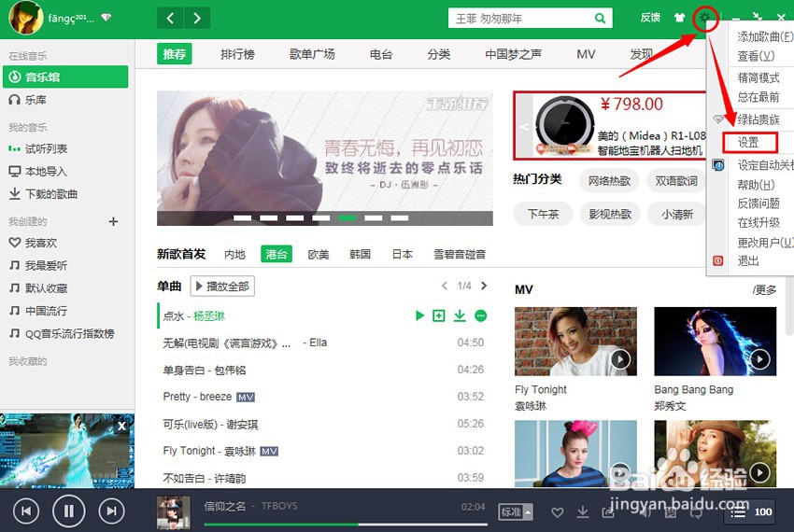Choose 总在最前 in the menu
Screen dimensions: 794x532
tap(759, 97)
